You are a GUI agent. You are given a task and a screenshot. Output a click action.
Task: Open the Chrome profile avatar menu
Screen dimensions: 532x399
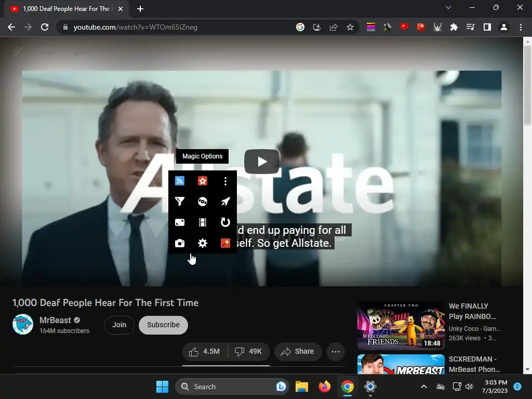pyautogui.click(x=504, y=27)
